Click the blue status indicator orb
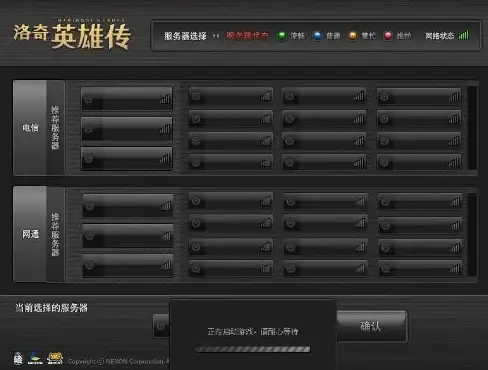Image resolution: width=488 pixels, height=370 pixels. click(317, 35)
